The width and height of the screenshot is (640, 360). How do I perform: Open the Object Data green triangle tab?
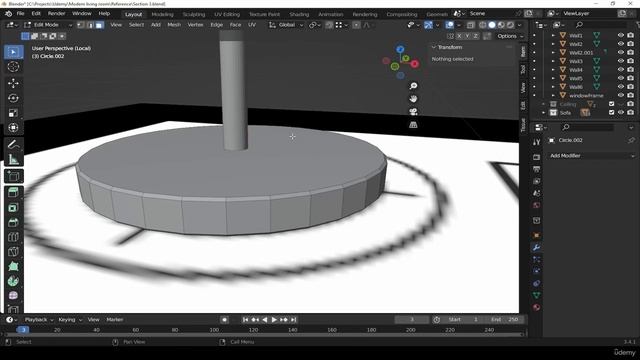(x=536, y=295)
